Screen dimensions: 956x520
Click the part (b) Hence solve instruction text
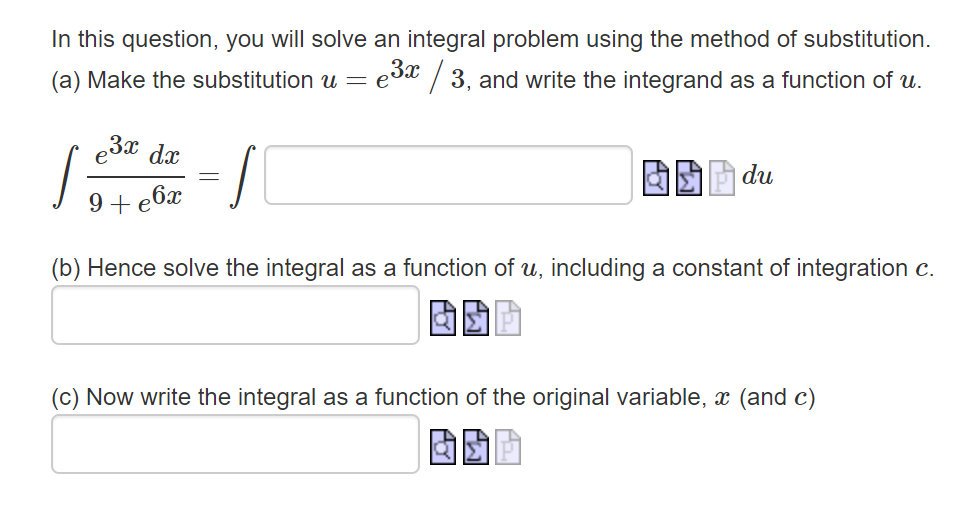pyautogui.click(x=492, y=268)
